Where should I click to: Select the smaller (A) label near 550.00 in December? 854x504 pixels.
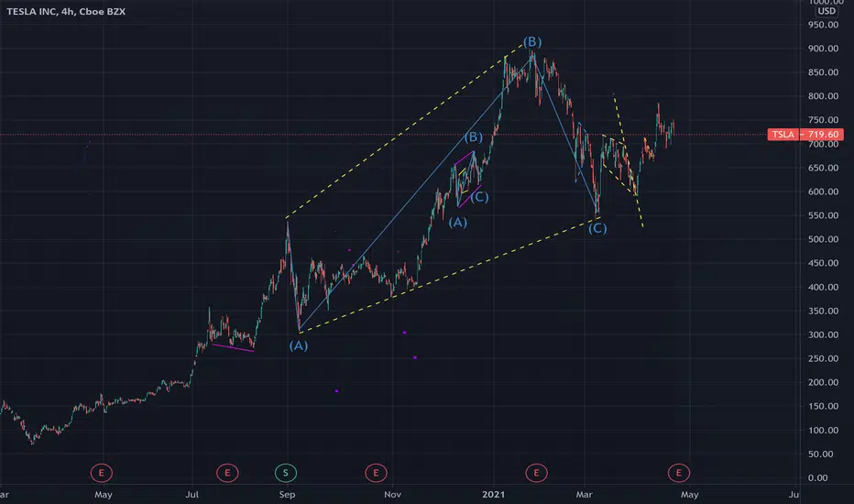457,223
